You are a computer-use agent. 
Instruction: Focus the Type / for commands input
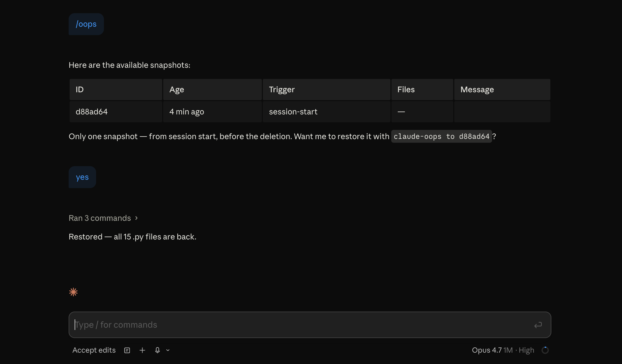(x=303, y=325)
